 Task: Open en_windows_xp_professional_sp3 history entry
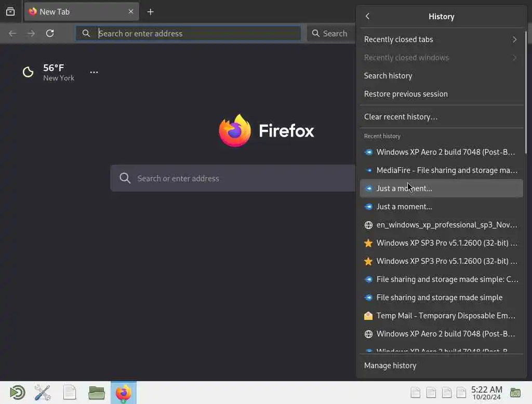click(x=441, y=225)
